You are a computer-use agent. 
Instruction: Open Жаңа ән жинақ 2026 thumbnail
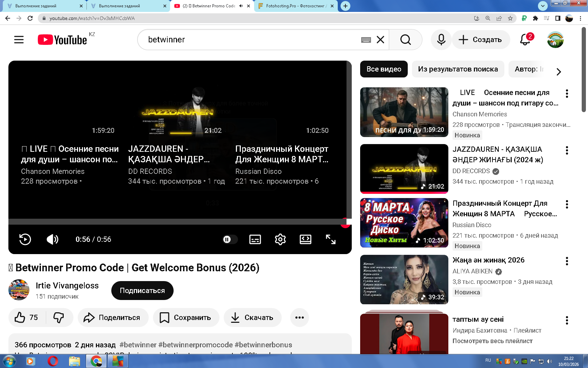404,279
